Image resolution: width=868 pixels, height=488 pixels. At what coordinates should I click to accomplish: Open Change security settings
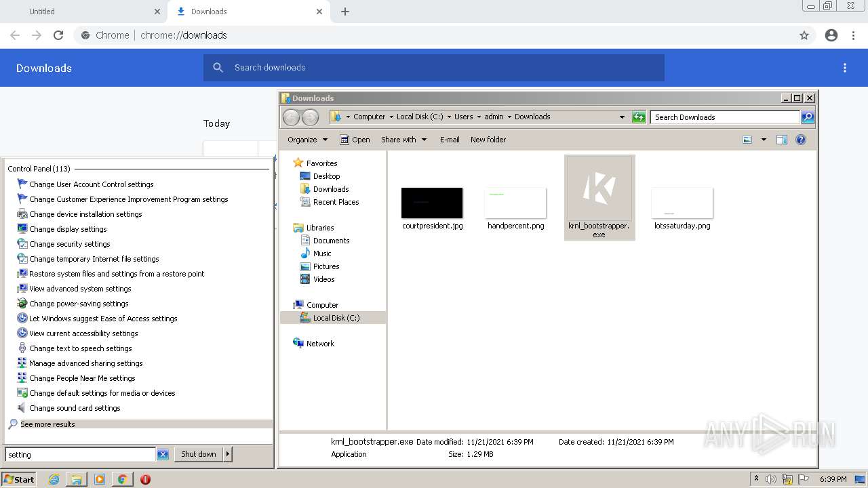click(69, 244)
